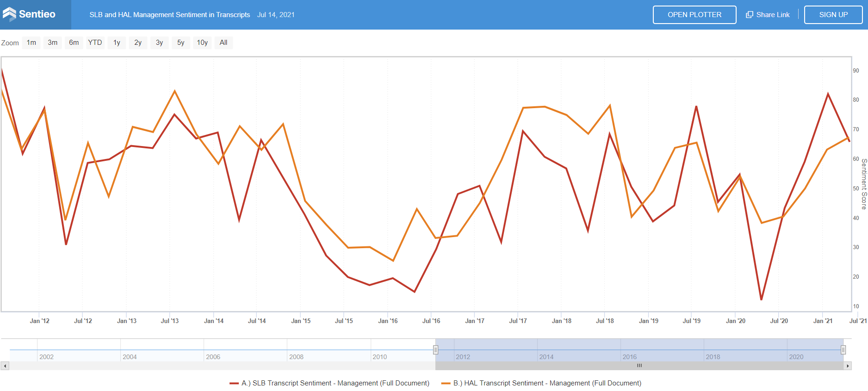This screenshot has height=391, width=868.
Task: Click the Share Link copy icon
Action: (x=750, y=15)
